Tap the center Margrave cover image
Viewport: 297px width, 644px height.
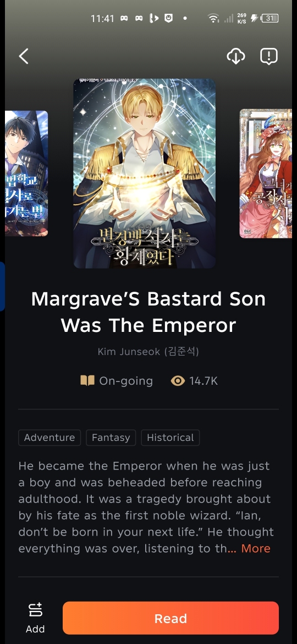tap(145, 173)
